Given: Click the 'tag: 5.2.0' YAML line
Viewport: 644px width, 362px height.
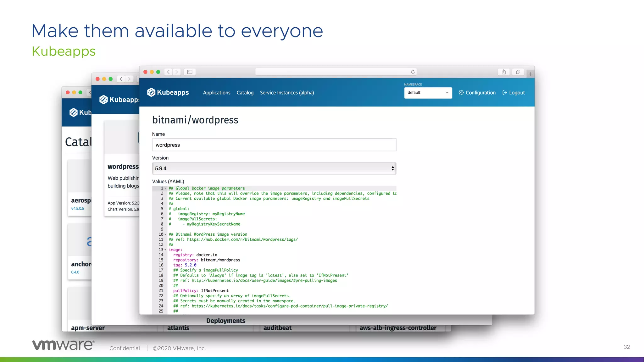Looking at the screenshot, I should point(185,265).
